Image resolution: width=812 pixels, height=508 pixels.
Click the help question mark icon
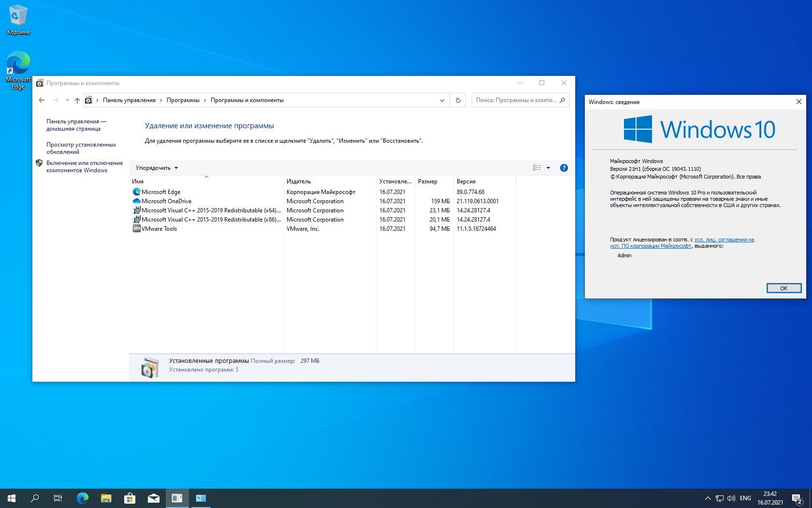pos(564,168)
